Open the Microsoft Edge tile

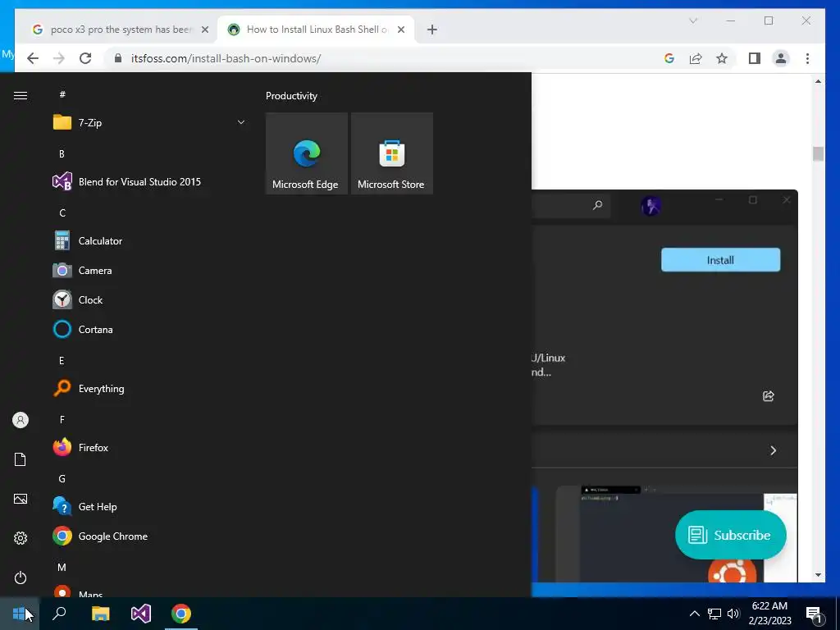pyautogui.click(x=307, y=153)
